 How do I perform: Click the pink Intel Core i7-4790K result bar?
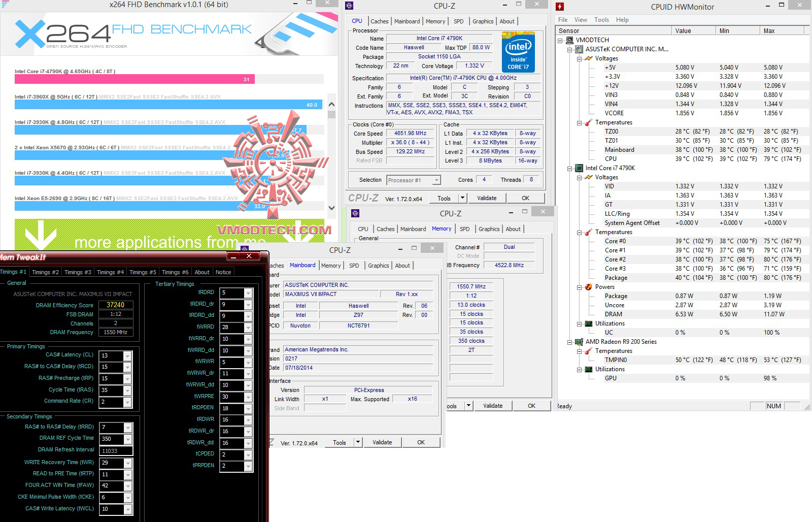(134, 79)
